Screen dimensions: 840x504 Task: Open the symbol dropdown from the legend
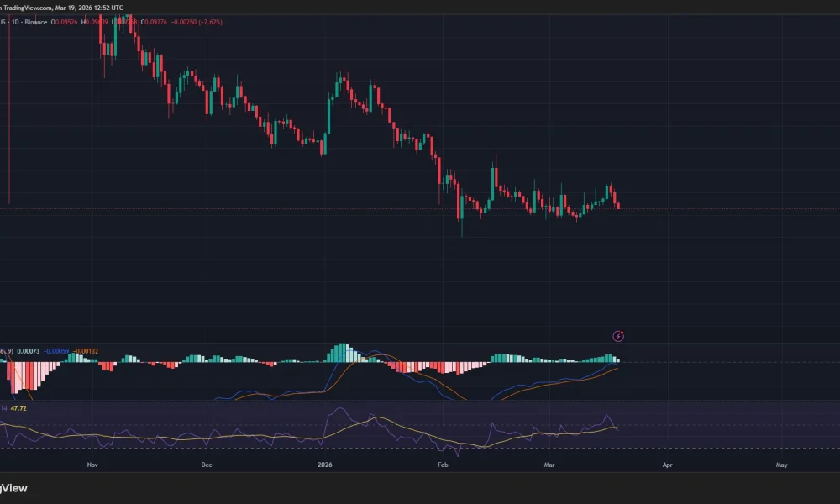pos(3,22)
